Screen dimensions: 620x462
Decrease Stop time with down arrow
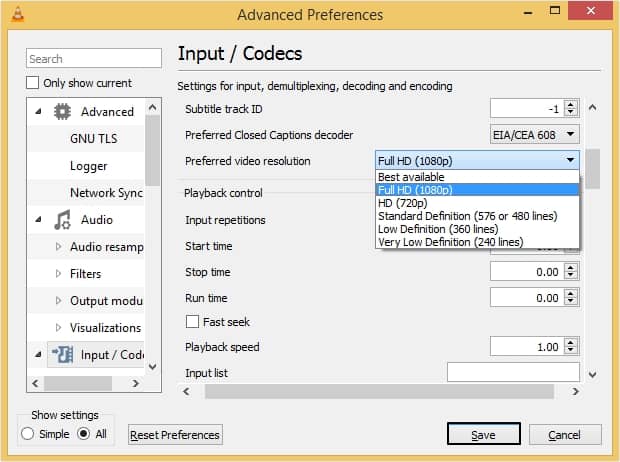[570, 276]
